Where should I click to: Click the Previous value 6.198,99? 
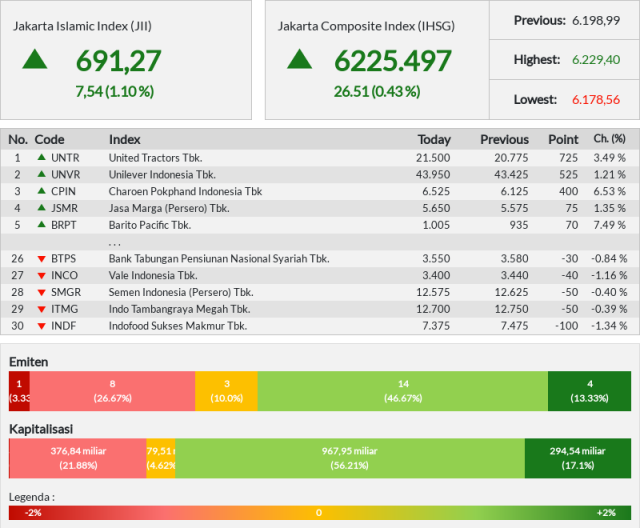(596, 20)
